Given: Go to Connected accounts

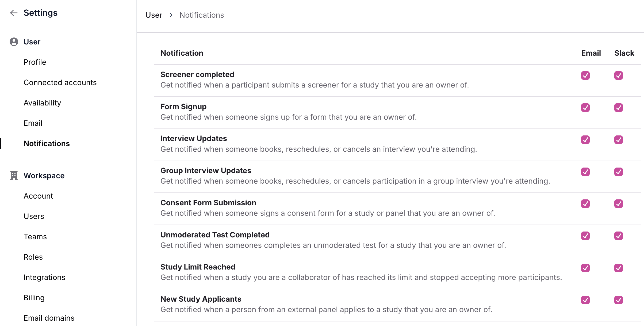Looking at the screenshot, I should pos(60,82).
